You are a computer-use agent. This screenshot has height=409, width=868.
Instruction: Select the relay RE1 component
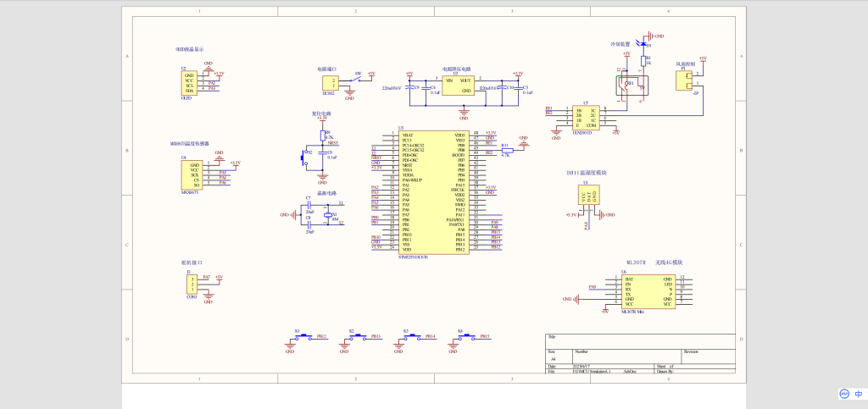click(x=631, y=84)
